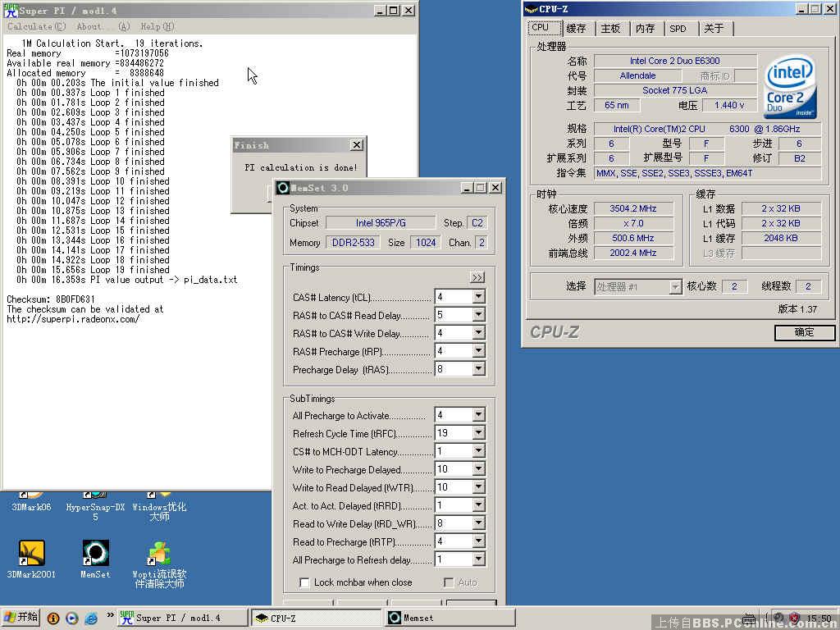The height and width of the screenshot is (630, 840).
Task: Click the orange info quick launch icon
Action: [x=53, y=619]
